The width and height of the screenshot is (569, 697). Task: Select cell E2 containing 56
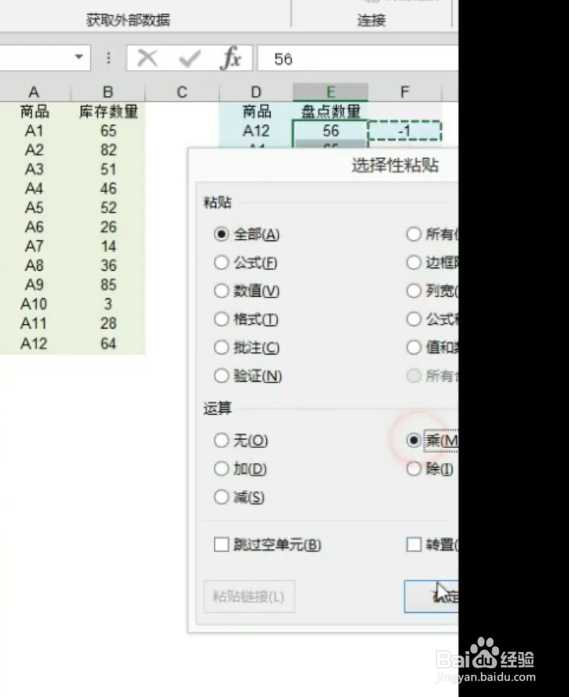click(x=330, y=131)
